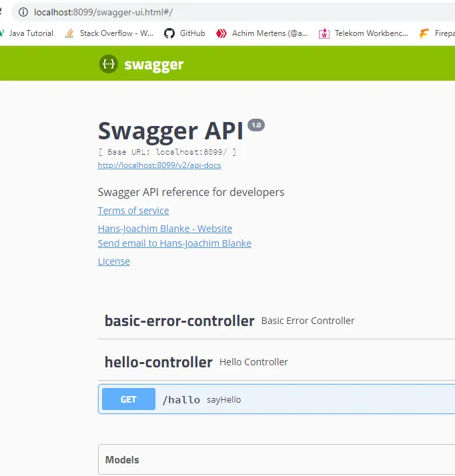Open the Terms of service link
The image size is (455, 476).
[x=133, y=211]
